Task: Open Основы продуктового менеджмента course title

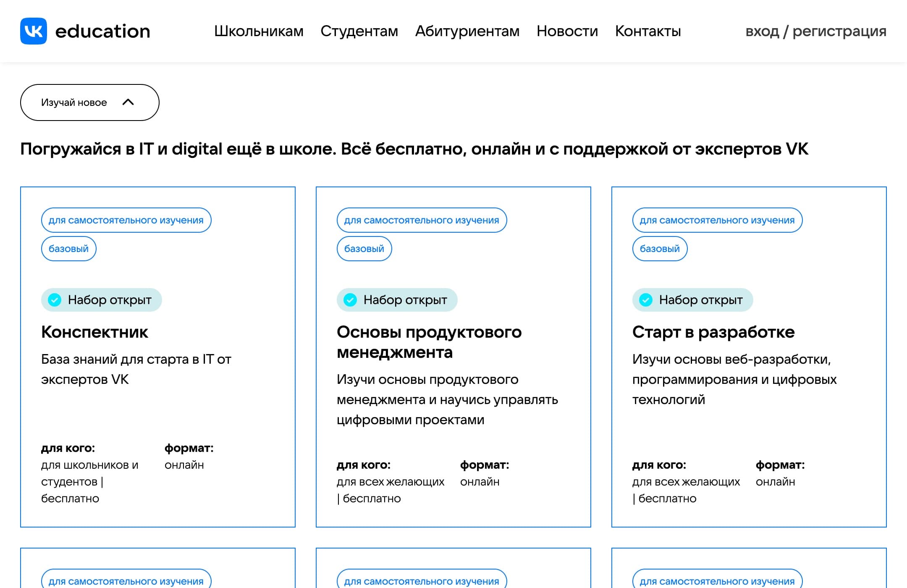Action: tap(429, 342)
